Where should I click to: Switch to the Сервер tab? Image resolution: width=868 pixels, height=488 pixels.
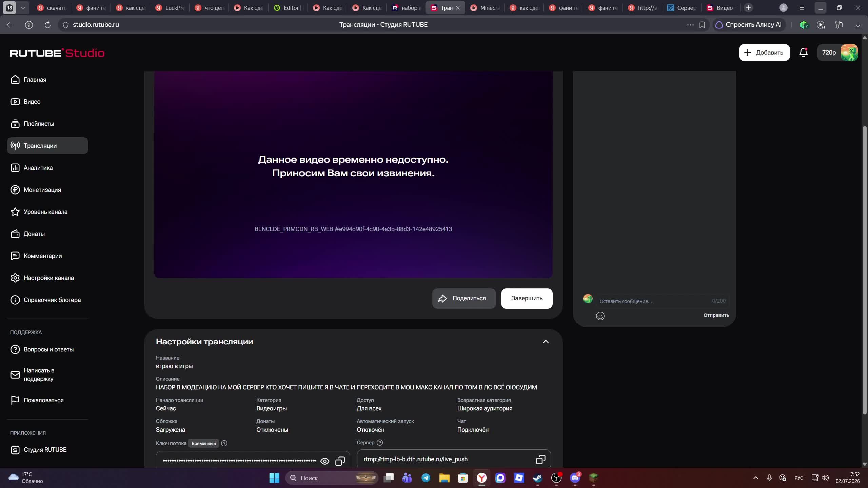click(682, 7)
